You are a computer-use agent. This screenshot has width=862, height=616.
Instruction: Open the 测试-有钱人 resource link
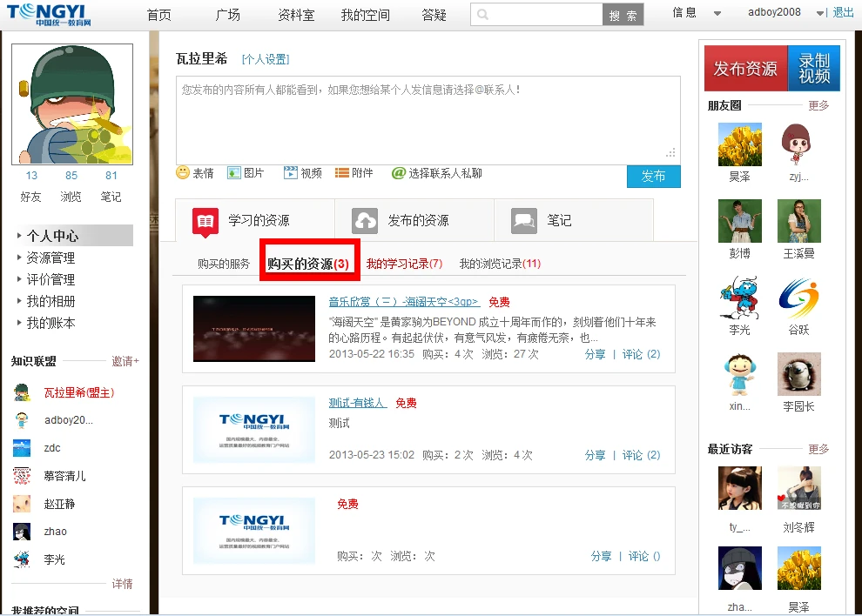tap(358, 403)
